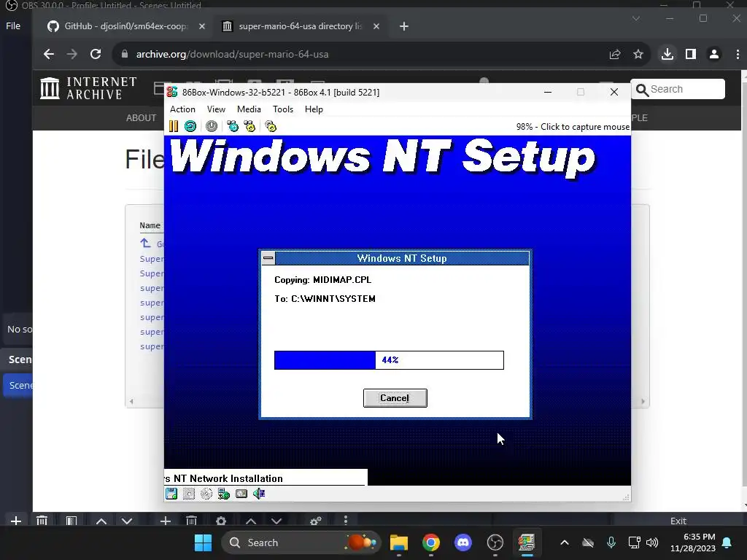Click right arrow of file list horizontal scrollbar
Viewport: 747px width, 560px height.
643,402
